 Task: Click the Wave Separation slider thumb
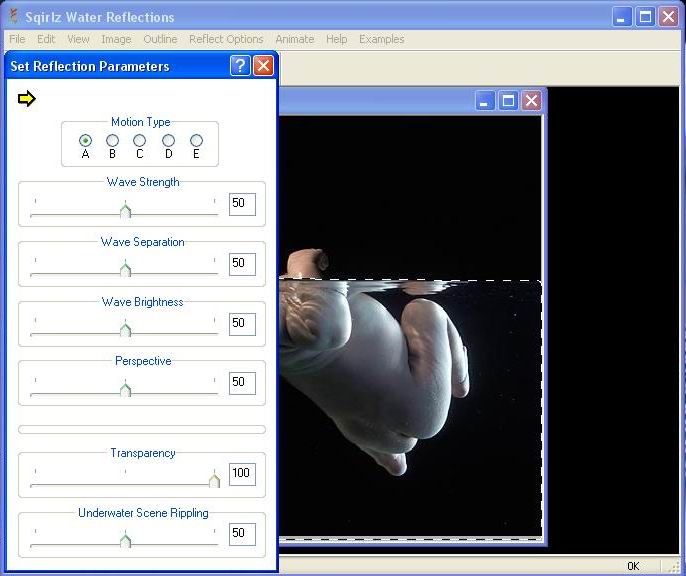pos(126,269)
